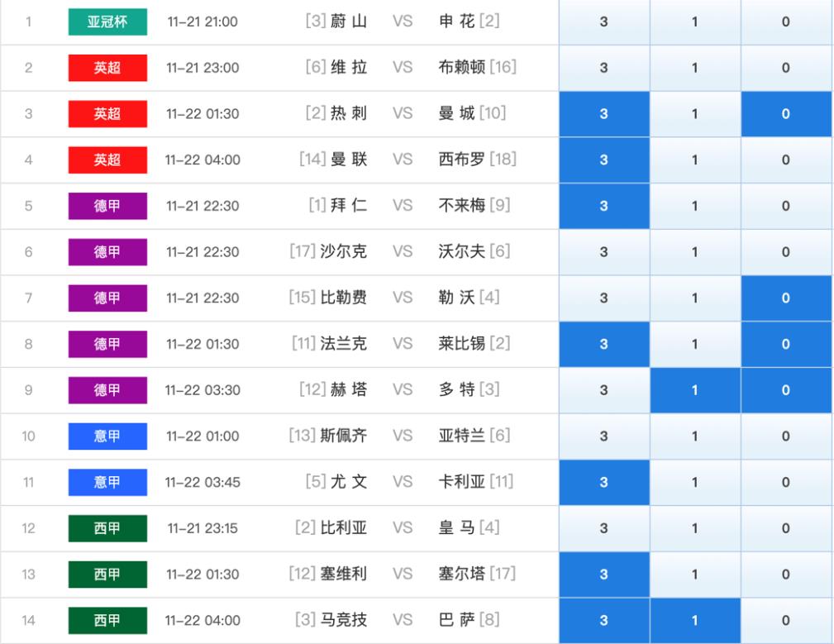The width and height of the screenshot is (834, 644).
Task: Choose draw (1) for 拜仁 vs 不来梅
Action: pyautogui.click(x=695, y=206)
